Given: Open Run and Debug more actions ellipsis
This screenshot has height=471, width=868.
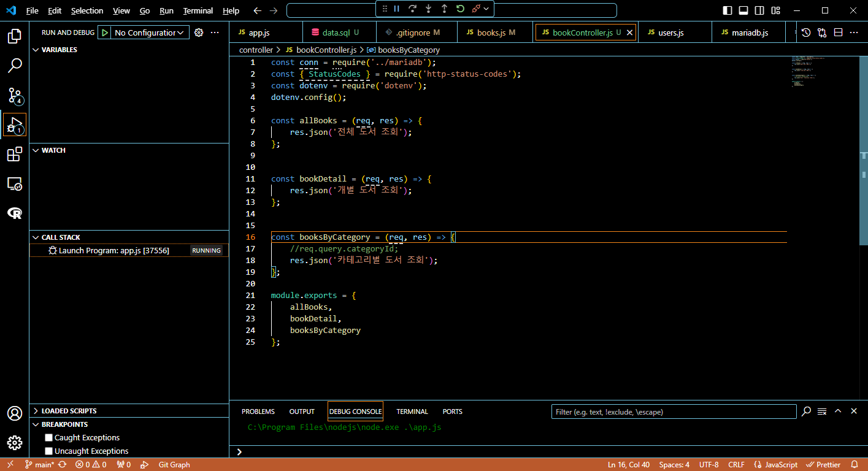Looking at the screenshot, I should pos(215,33).
